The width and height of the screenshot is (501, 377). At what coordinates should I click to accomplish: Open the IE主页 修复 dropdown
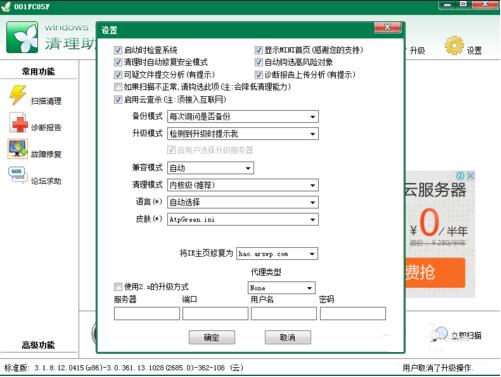tap(277, 254)
